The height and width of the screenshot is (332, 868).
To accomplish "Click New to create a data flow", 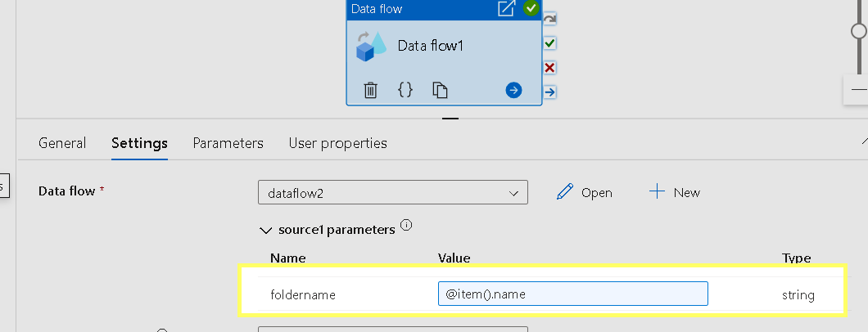I will (x=676, y=193).
